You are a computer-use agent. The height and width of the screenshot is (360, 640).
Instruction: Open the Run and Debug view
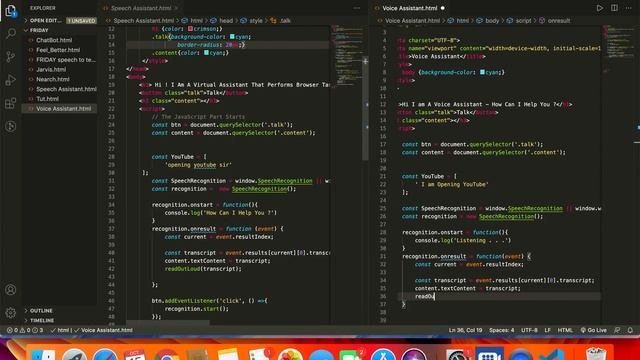[x=11, y=80]
